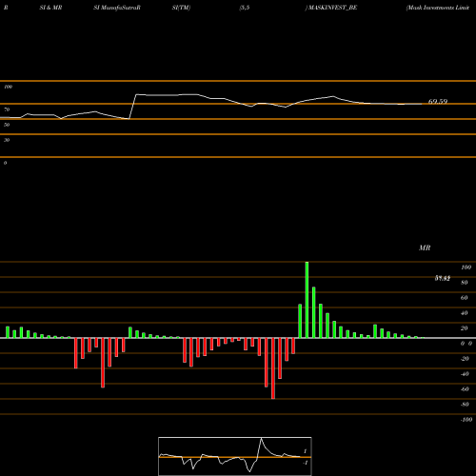
Task: Click the tallest green MR histogram bar
Action: [x=307, y=300]
